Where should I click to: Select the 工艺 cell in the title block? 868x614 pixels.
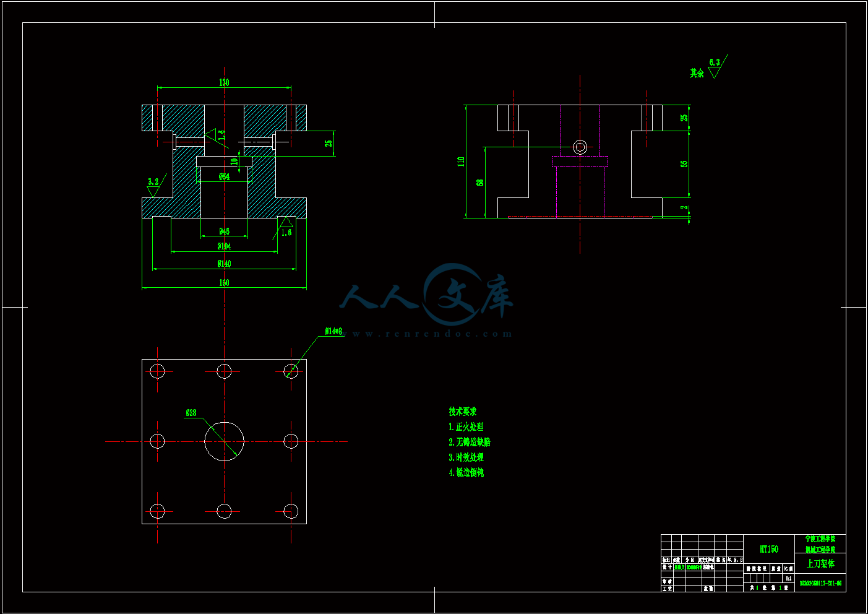click(667, 589)
